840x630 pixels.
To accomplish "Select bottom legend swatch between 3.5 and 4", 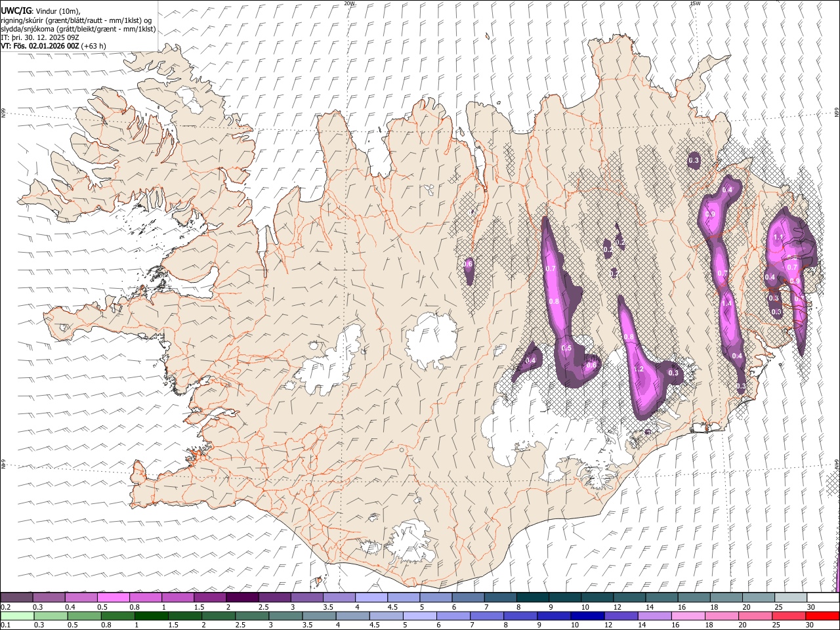I will pyautogui.click(x=319, y=616).
